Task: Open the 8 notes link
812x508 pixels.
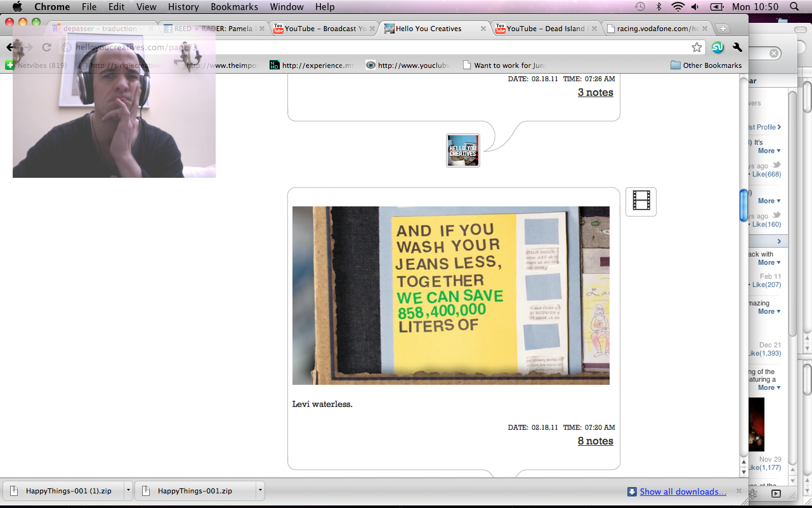Action: [595, 441]
